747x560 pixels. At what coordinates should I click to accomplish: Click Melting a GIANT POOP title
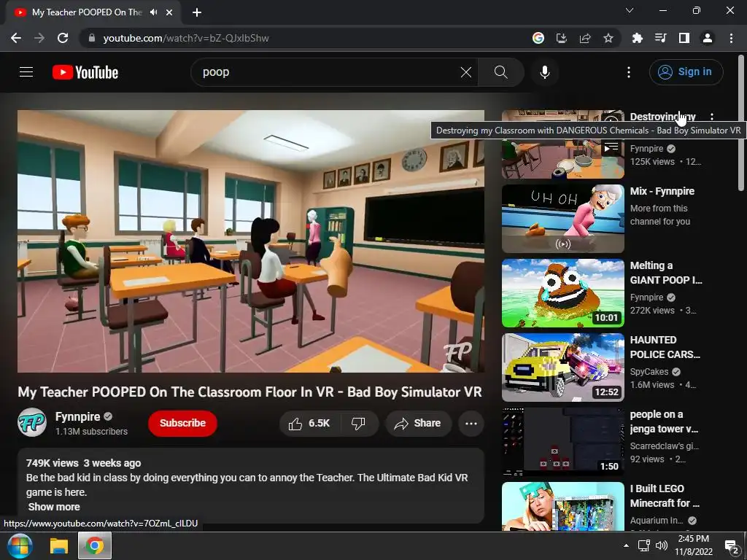click(665, 273)
